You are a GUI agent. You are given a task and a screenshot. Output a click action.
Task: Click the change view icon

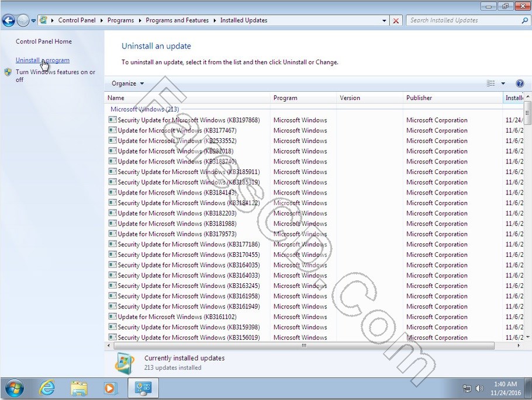(490, 84)
